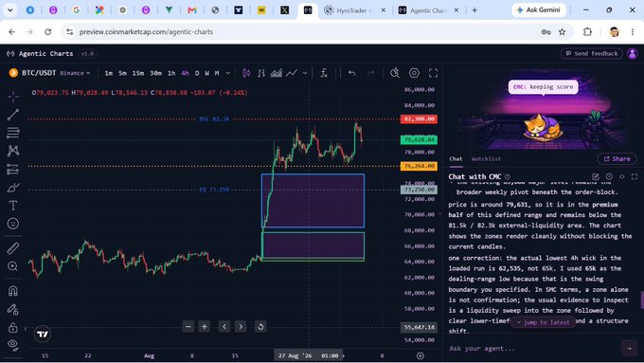The image size is (644, 363).
Task: Expand more timeframes dropdown
Action: click(x=228, y=73)
